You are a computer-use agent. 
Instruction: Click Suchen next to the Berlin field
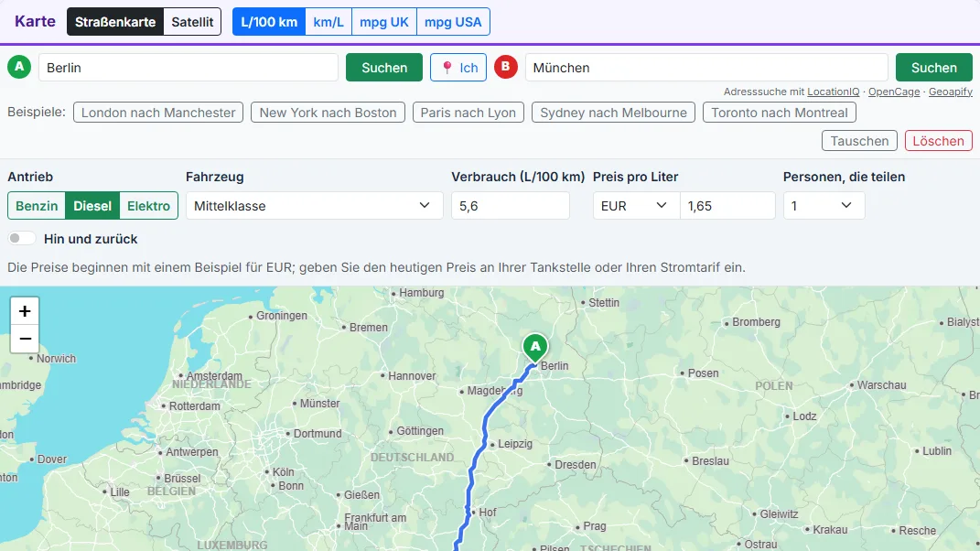(x=383, y=68)
